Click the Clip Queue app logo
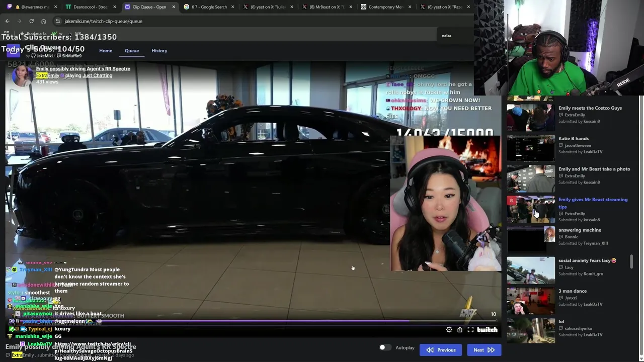Image resolution: width=644 pixels, height=362 pixels. point(13,51)
